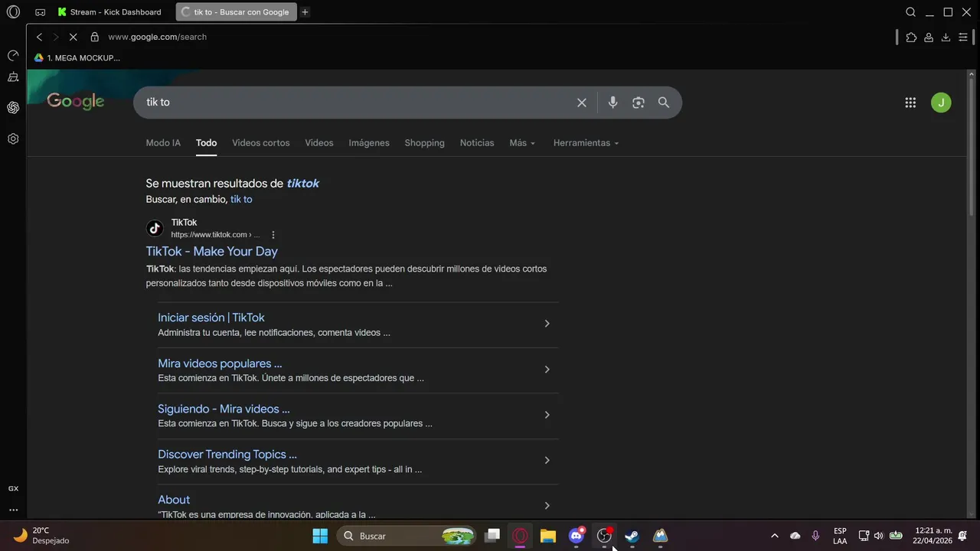Open GX Corner gamepad icon in tab bar

[41, 12]
